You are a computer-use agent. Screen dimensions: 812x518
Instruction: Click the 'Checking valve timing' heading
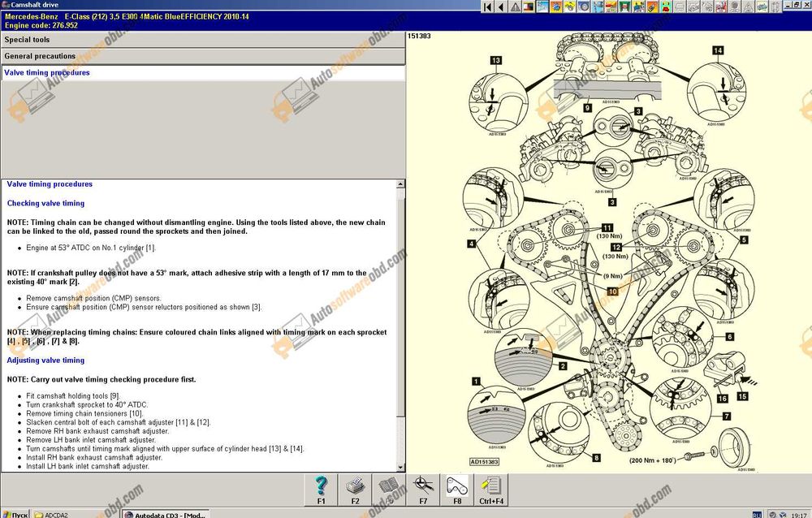(45, 204)
